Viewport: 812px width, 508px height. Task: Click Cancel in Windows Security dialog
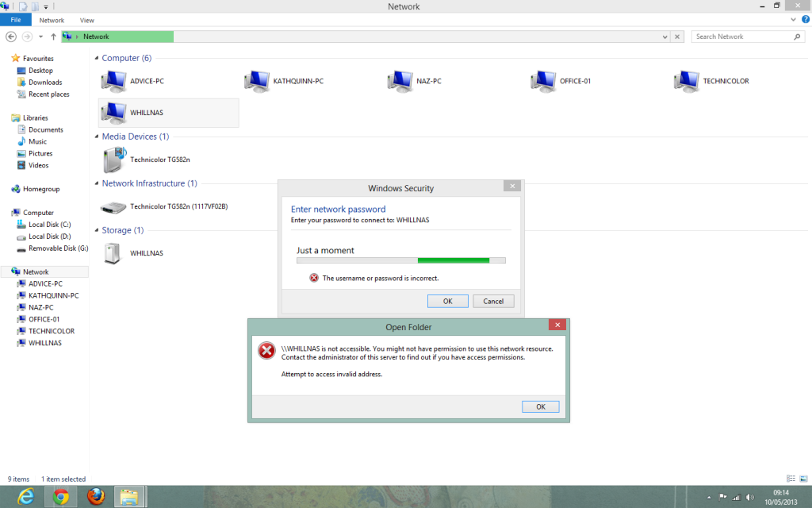493,301
